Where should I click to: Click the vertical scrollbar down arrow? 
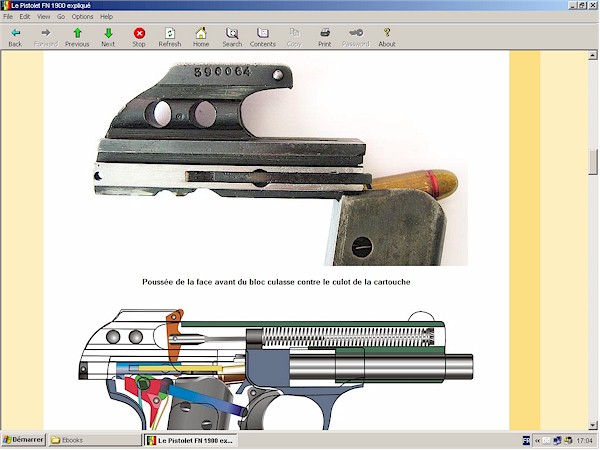593,425
